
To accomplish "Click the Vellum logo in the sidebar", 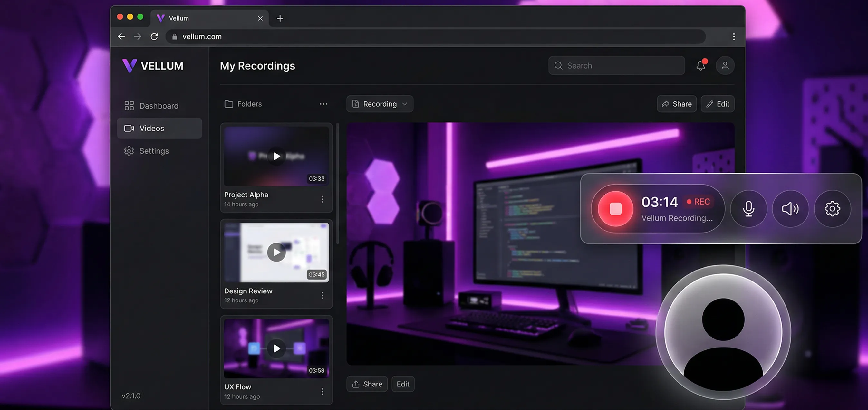I will [153, 66].
